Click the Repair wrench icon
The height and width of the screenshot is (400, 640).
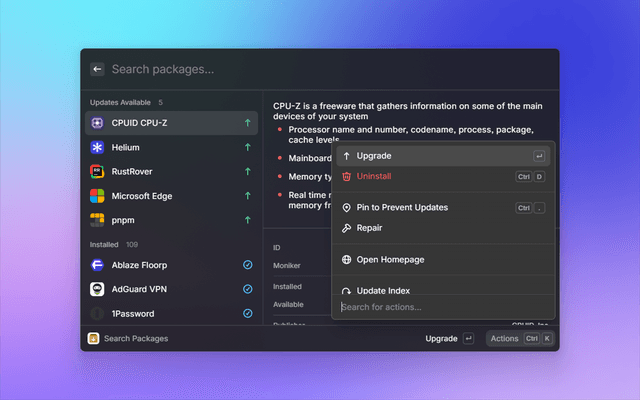[x=346, y=228]
